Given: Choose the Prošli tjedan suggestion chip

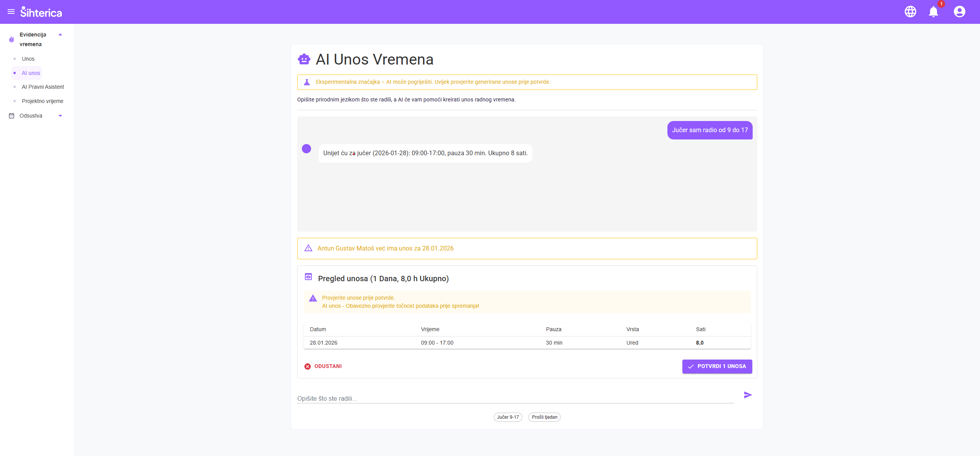Looking at the screenshot, I should [x=544, y=417].
